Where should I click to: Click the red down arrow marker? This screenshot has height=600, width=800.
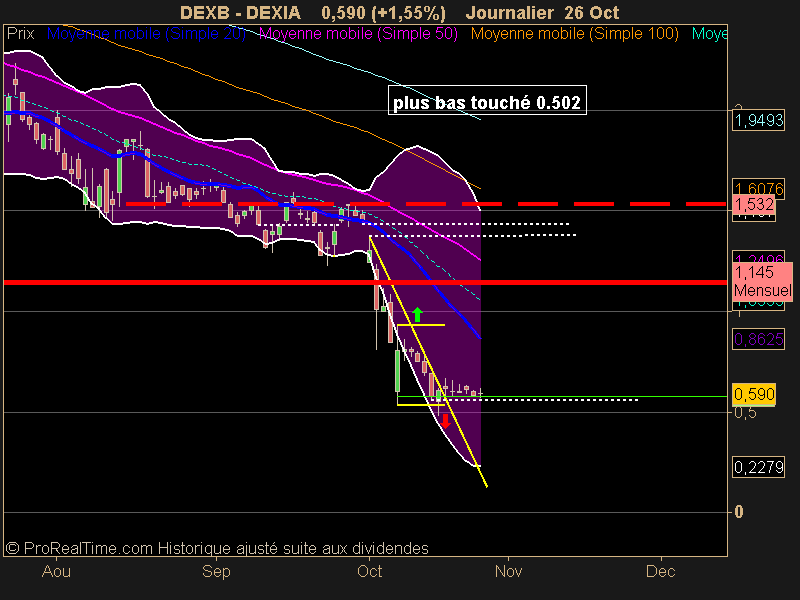click(445, 421)
